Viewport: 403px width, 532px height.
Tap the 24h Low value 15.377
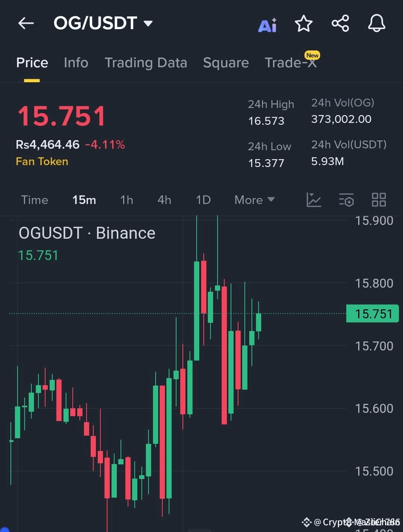(x=266, y=163)
